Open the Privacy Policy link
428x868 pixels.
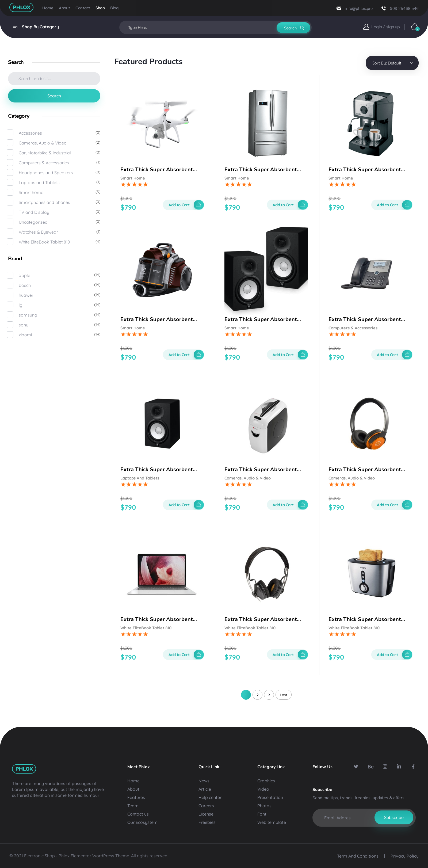click(404, 856)
